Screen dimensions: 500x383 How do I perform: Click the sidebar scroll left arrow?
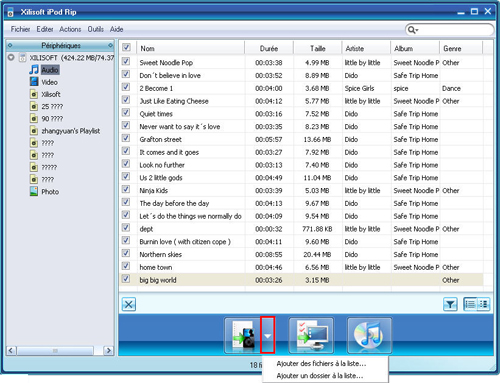(x=11, y=351)
